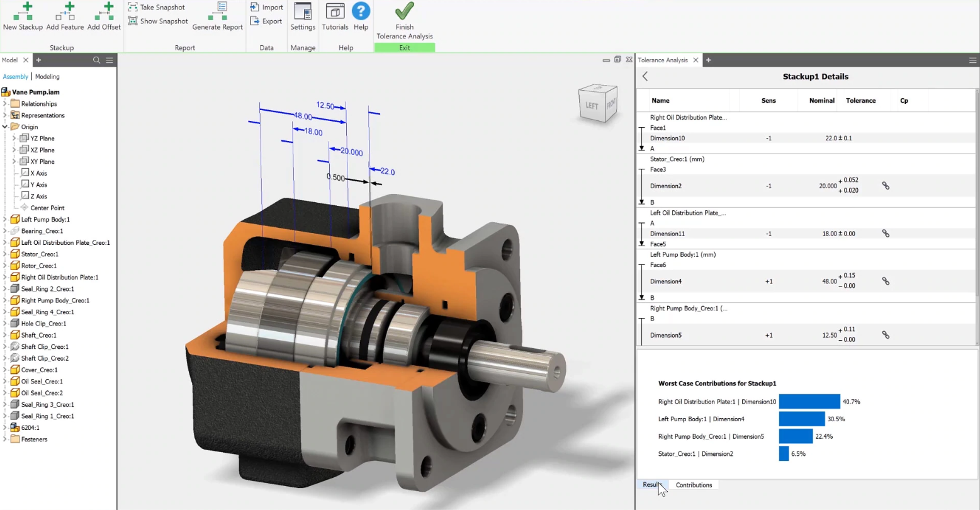
Task: Click Show Snapshot in the Report group
Action: (x=158, y=21)
